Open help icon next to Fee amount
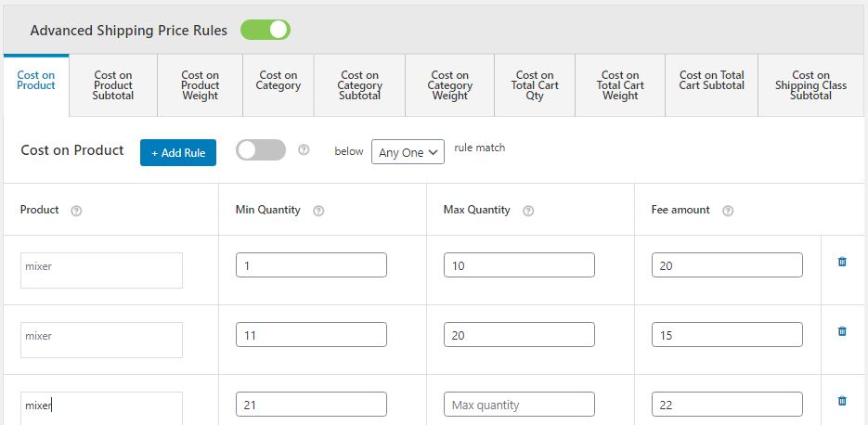The height and width of the screenshot is (425, 868). tap(728, 211)
